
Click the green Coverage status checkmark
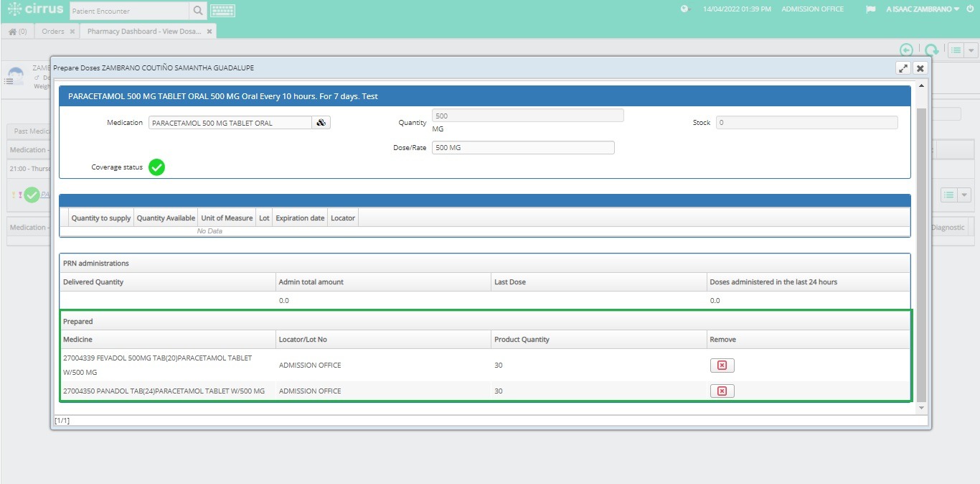coord(156,167)
